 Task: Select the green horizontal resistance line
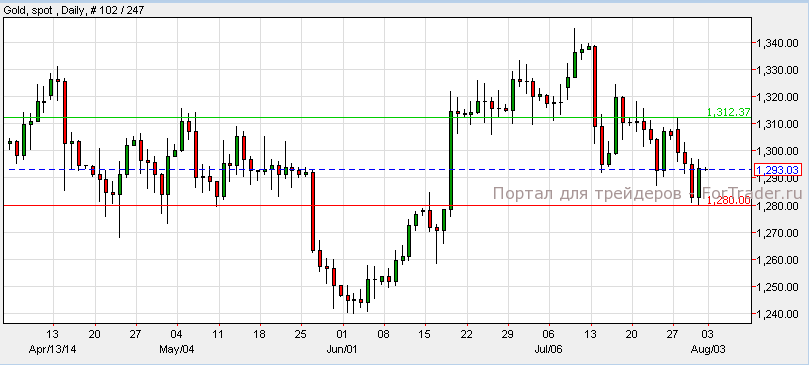click(x=377, y=117)
